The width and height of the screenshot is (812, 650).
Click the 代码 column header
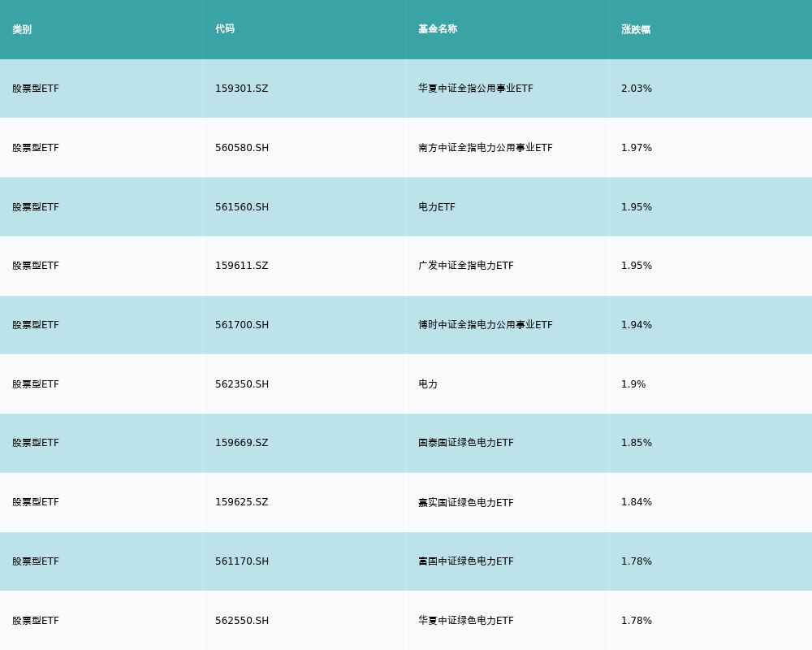tap(225, 29)
